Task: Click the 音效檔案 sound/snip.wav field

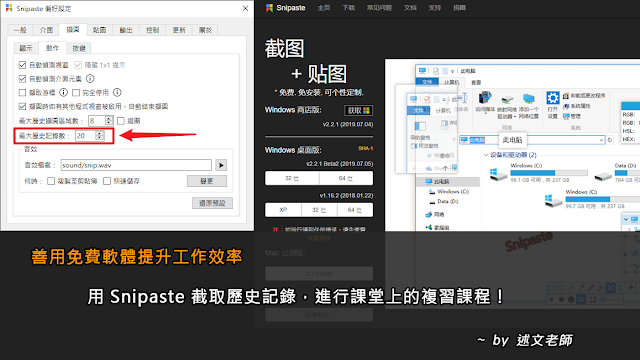Action: 136,165
